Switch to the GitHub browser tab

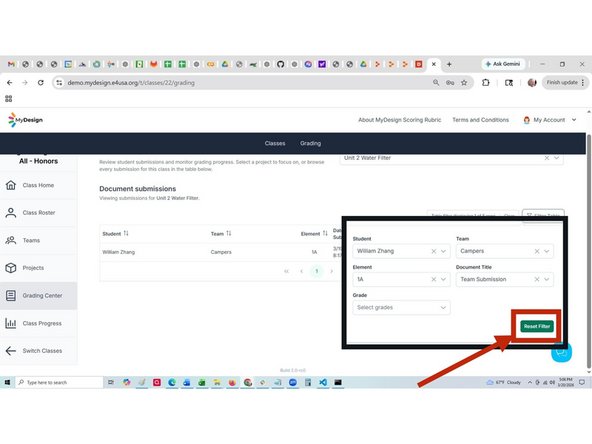(x=281, y=64)
